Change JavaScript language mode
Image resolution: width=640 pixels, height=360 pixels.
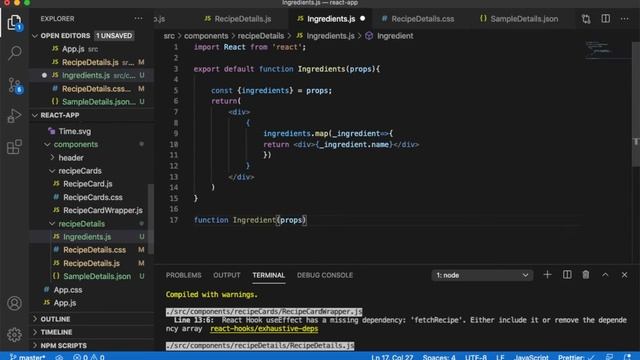tap(531, 357)
